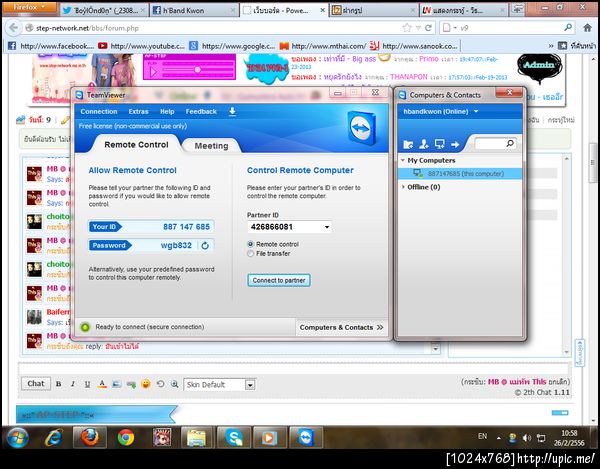Refresh the random password with the circular arrow

coord(205,246)
